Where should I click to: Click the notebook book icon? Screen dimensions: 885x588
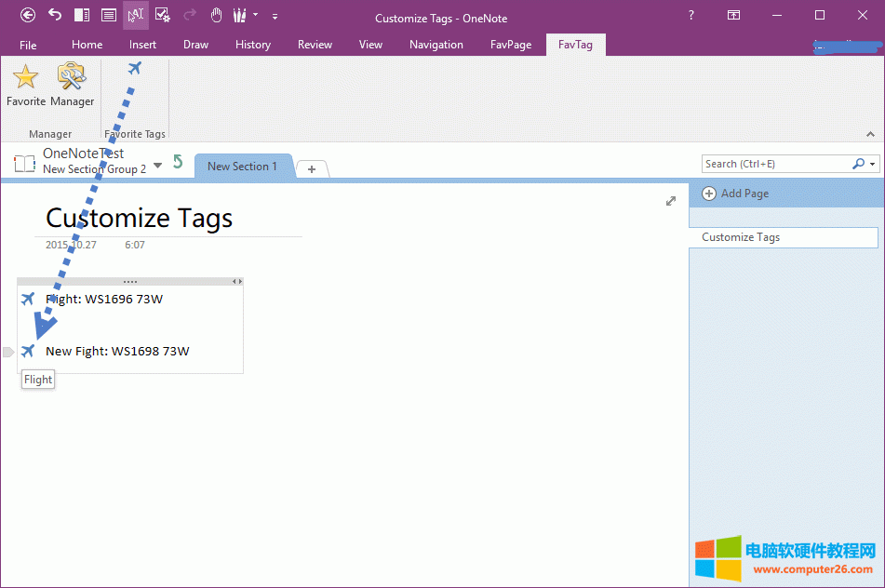coord(24,164)
